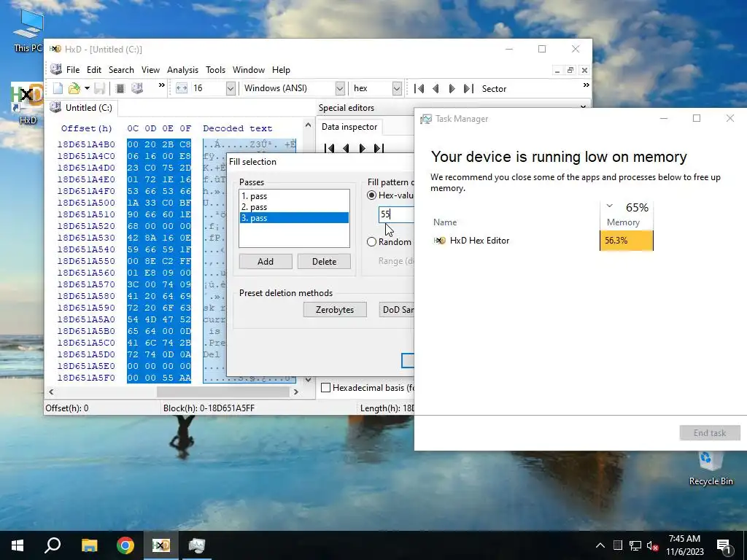This screenshot has height=560, width=747.
Task: Go to previous sector in toolbar
Action: coord(436,88)
